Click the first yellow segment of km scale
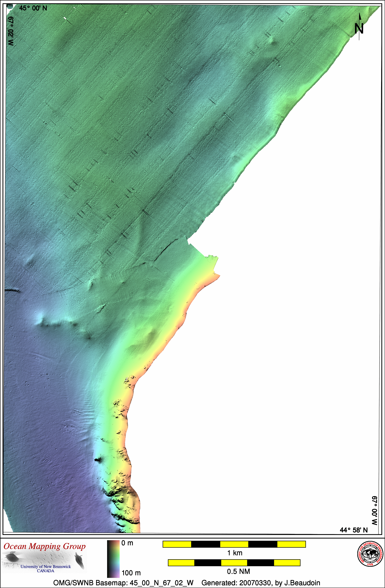The image size is (385, 588). tap(177, 544)
